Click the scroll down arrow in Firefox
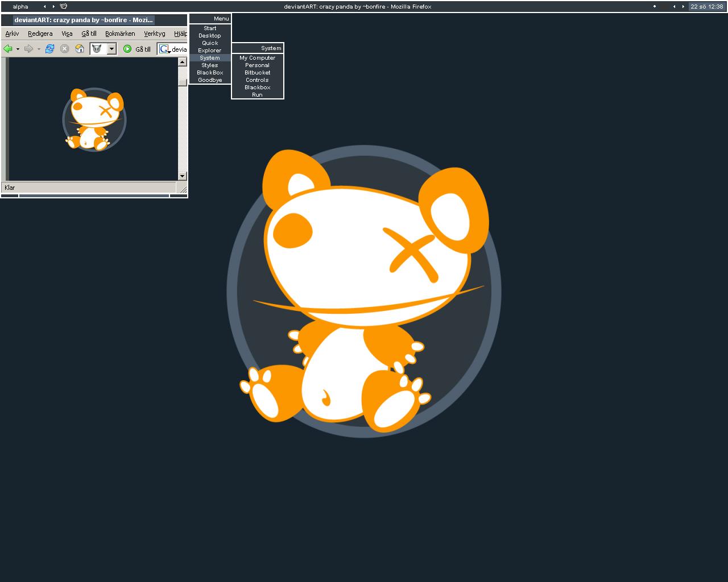Image resolution: width=728 pixels, height=582 pixels. [183, 176]
